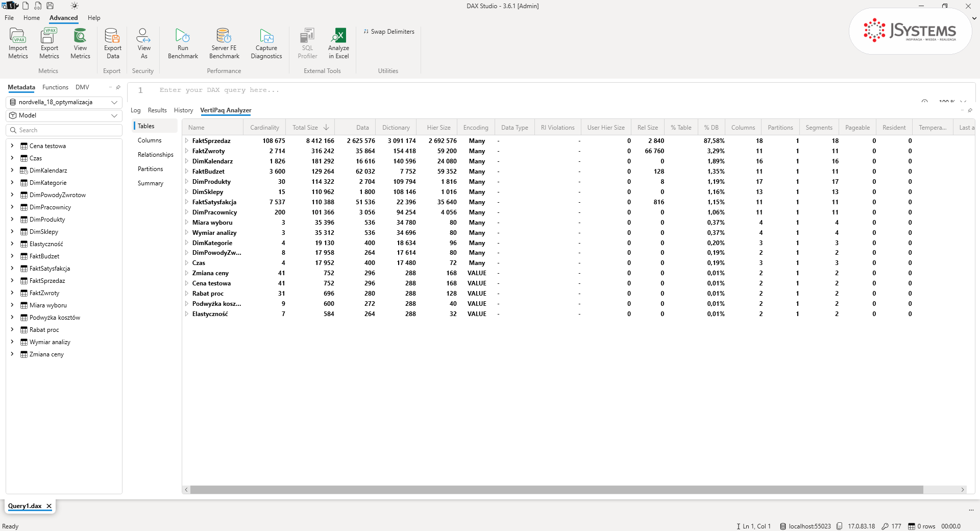The height and width of the screenshot is (531, 980).
Task: Open View Metrics tool
Action: 80,43
